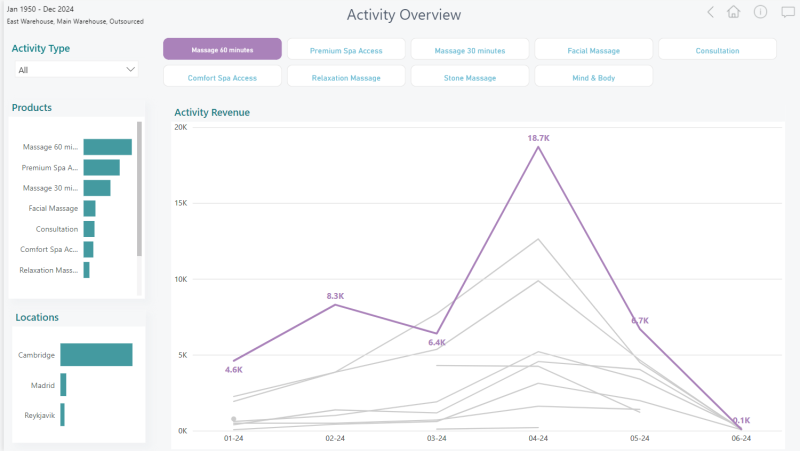
Task: Select the Massage 60 minutes product bar
Action: [x=108, y=147]
